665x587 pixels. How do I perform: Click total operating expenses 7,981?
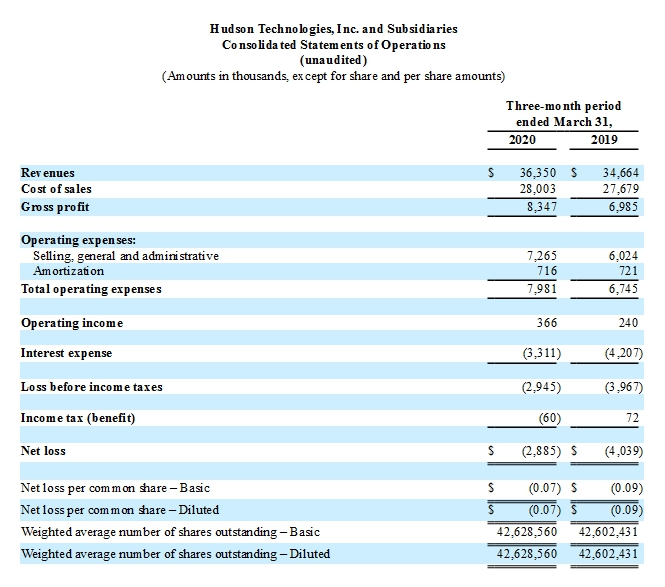pos(542,289)
